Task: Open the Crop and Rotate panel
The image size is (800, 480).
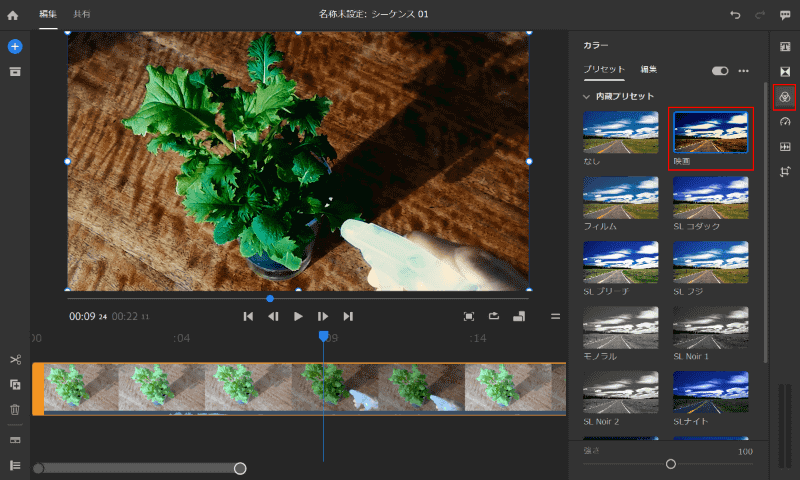Action: click(785, 172)
